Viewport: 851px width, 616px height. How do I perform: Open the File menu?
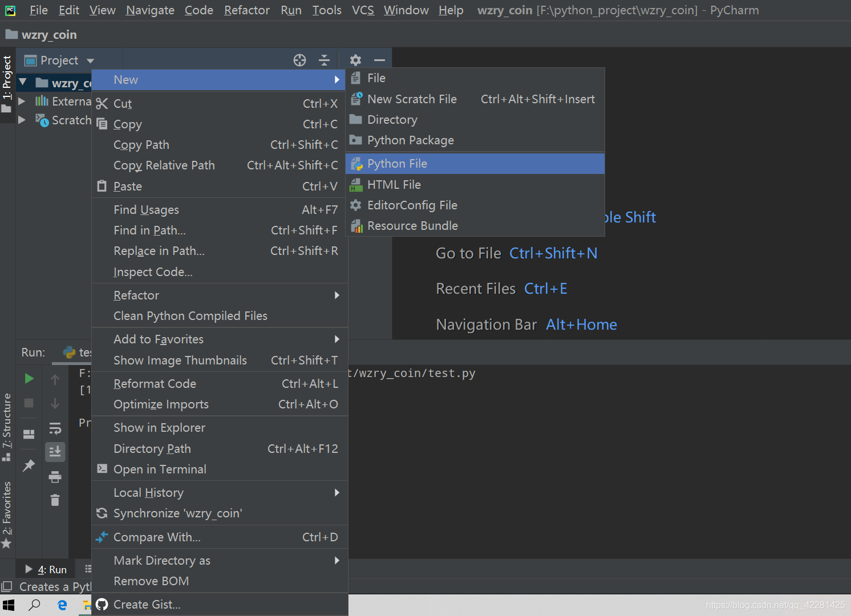[39, 10]
